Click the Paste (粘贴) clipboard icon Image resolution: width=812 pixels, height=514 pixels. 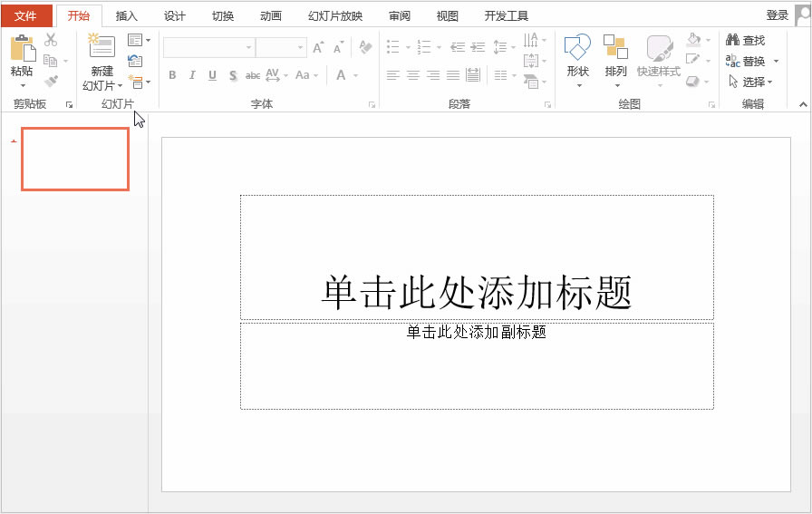click(x=23, y=48)
